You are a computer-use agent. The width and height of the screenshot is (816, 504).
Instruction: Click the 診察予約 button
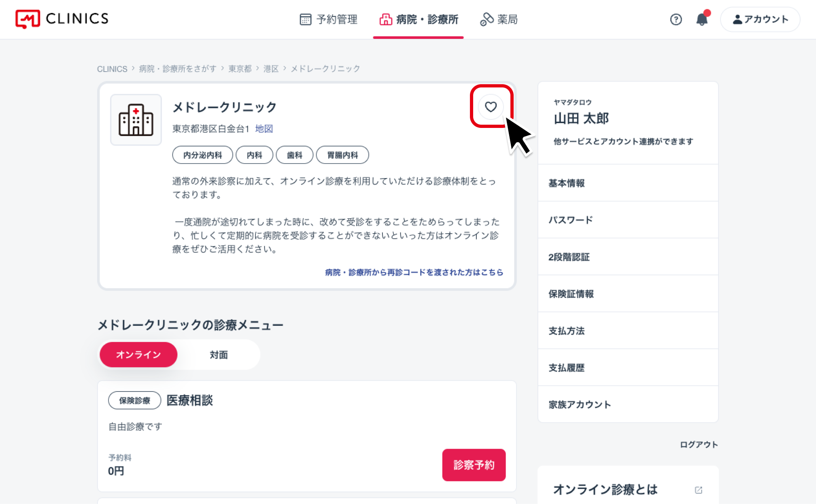click(x=474, y=465)
